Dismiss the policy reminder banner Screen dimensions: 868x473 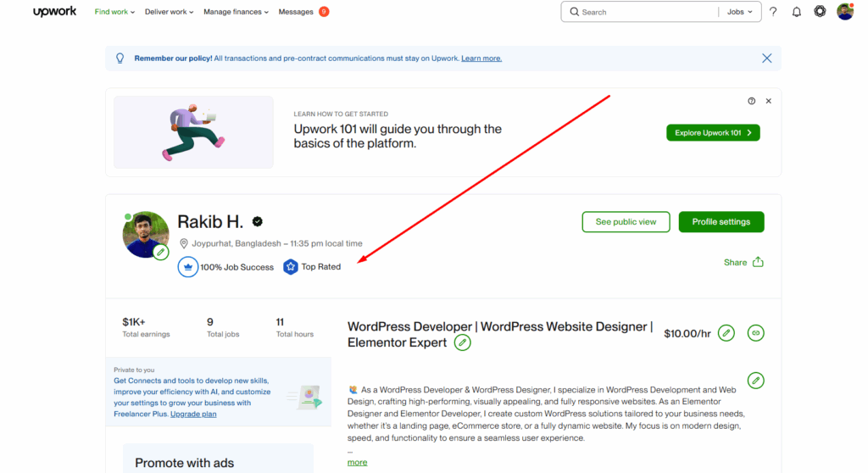click(x=766, y=58)
